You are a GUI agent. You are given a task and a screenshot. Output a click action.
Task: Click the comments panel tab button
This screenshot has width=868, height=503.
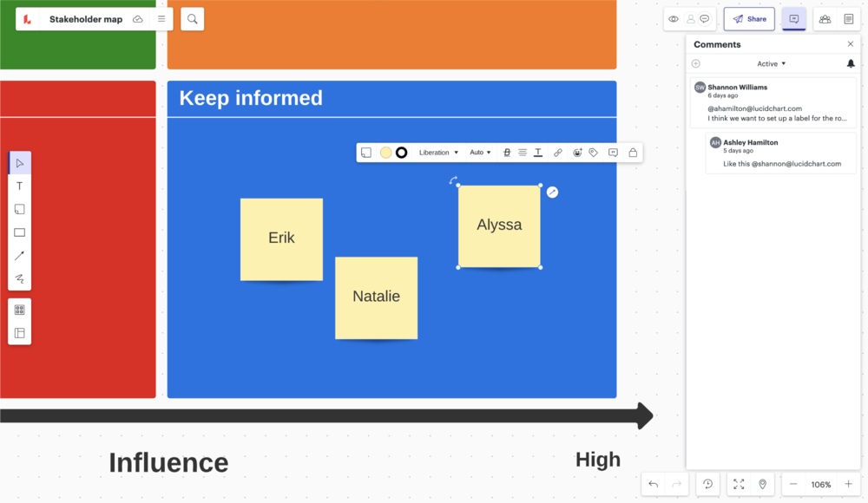click(793, 19)
